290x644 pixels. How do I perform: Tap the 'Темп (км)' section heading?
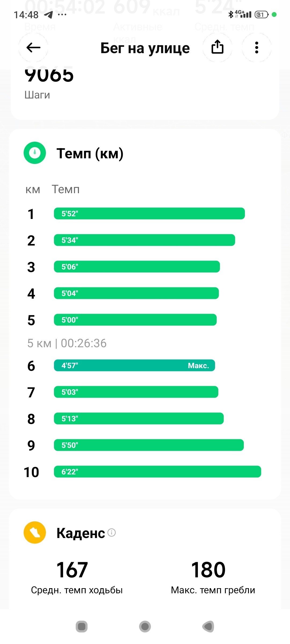90,154
